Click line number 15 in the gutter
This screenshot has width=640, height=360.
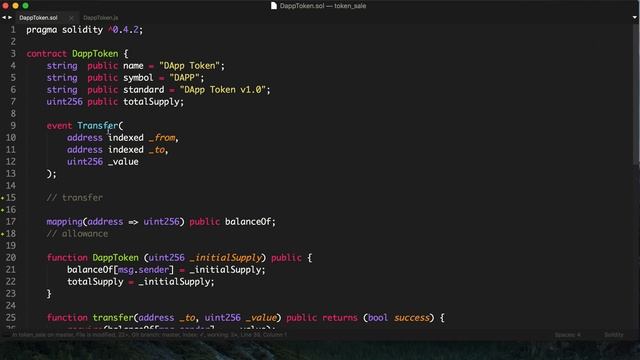(x=11, y=198)
